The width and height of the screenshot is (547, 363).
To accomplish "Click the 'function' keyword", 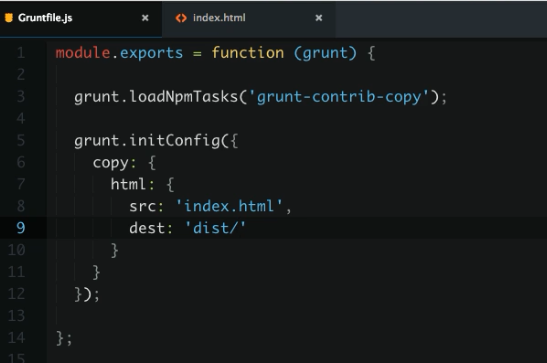I will 248,53.
